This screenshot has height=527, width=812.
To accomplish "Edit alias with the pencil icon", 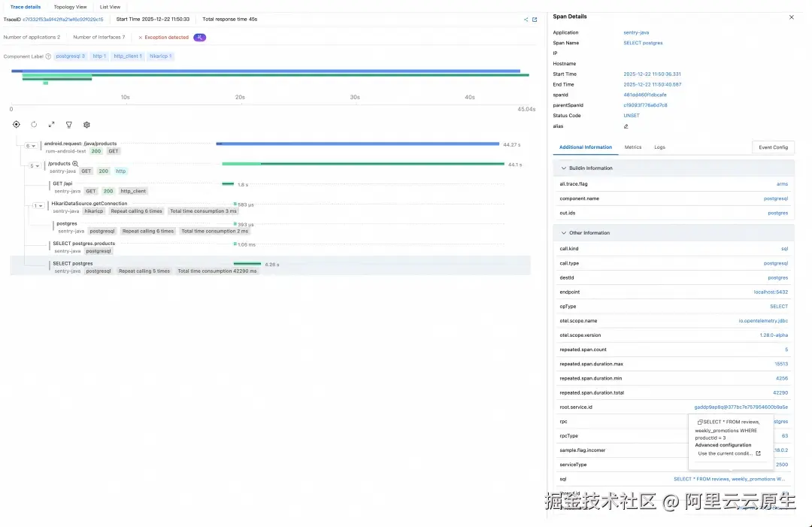I will tap(626, 126).
